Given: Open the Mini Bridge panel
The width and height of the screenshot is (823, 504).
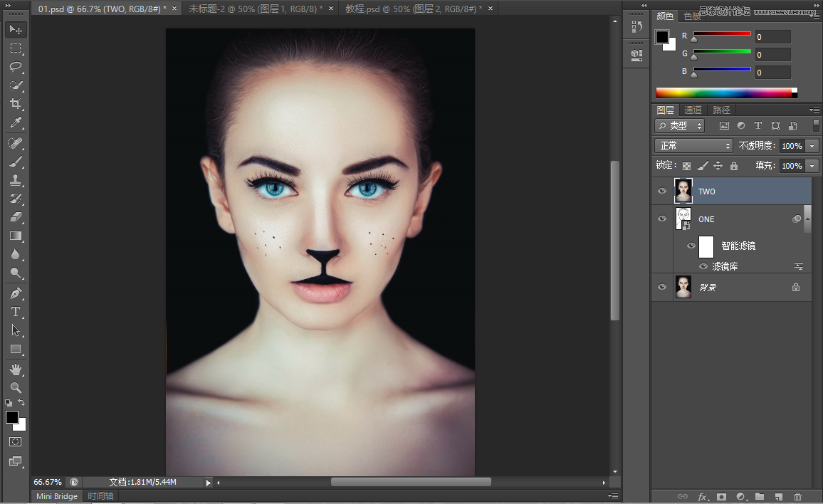Looking at the screenshot, I should [x=57, y=496].
